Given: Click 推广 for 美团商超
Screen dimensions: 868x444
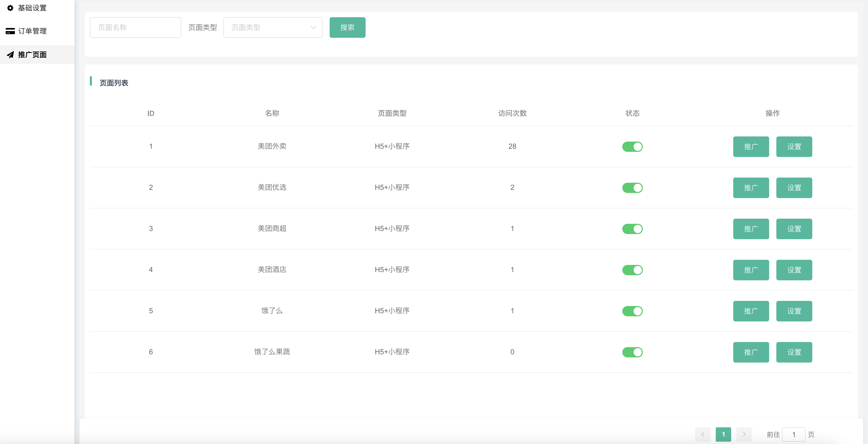Looking at the screenshot, I should [x=751, y=229].
